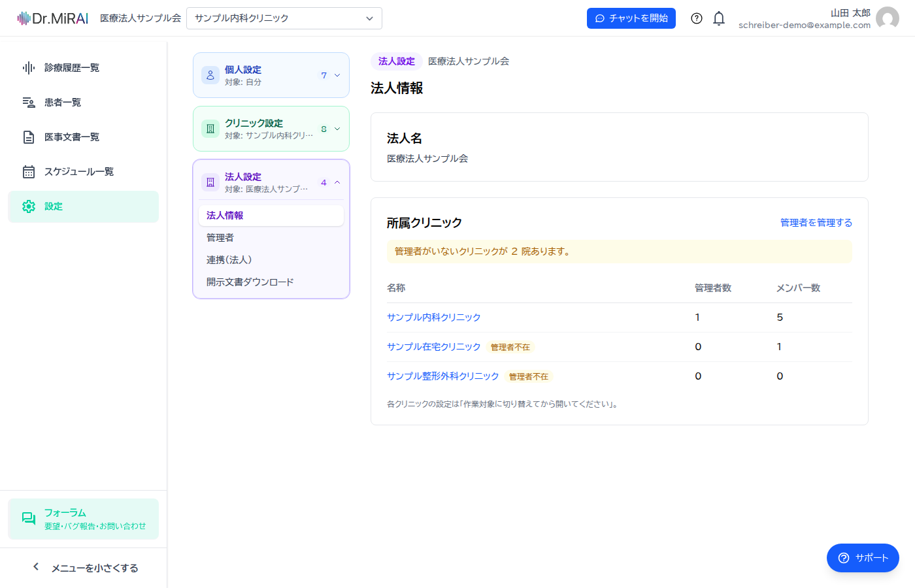Click the サポート button

click(863, 558)
